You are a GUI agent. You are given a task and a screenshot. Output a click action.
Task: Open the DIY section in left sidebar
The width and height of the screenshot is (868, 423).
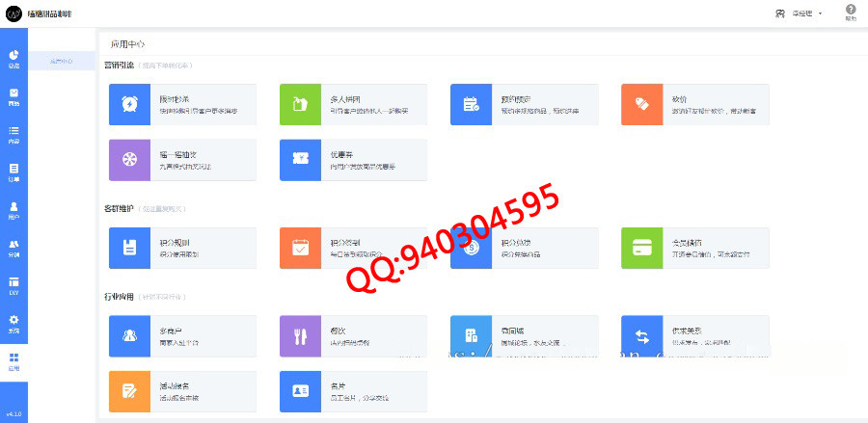(14, 285)
